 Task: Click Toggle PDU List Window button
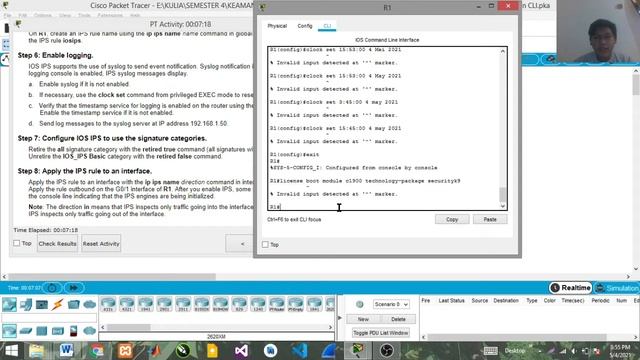380,333
